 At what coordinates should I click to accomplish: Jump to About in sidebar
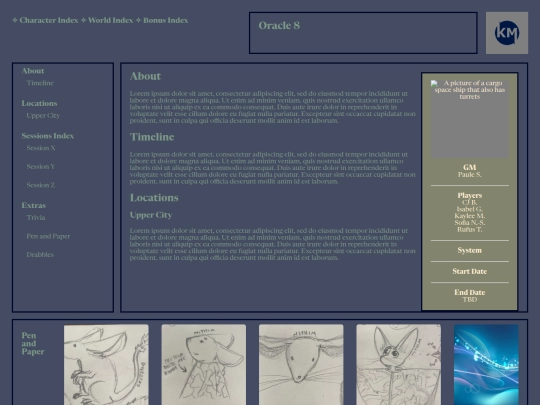[x=33, y=71]
